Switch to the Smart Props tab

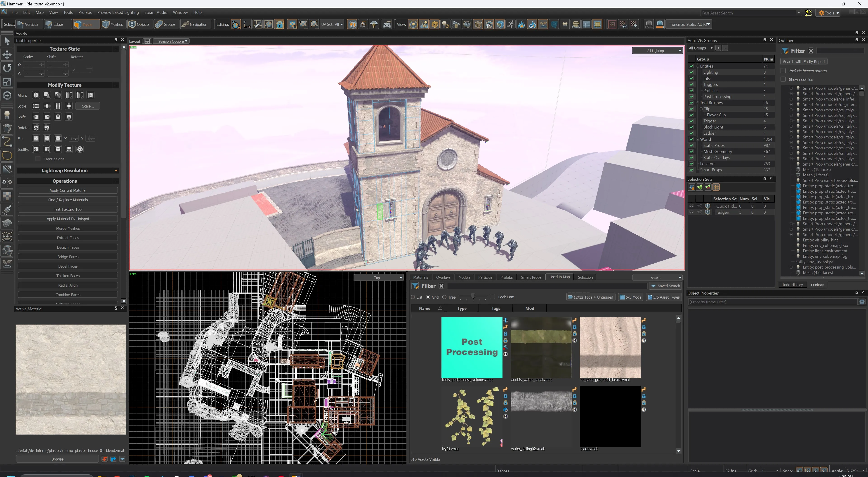click(531, 277)
